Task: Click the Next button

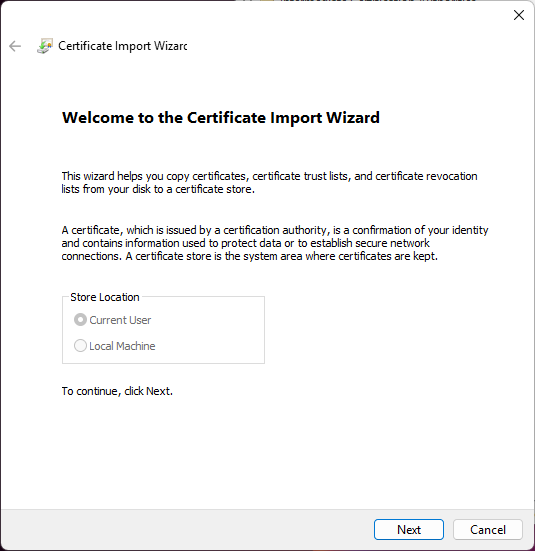Action: (x=408, y=529)
